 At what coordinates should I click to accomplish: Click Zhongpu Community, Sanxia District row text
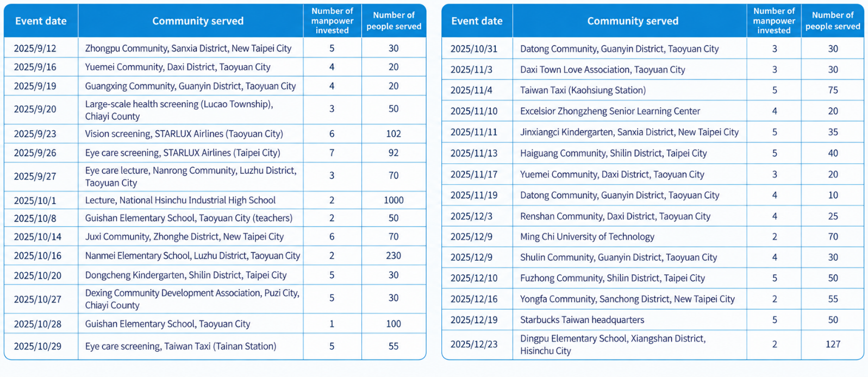(188, 48)
